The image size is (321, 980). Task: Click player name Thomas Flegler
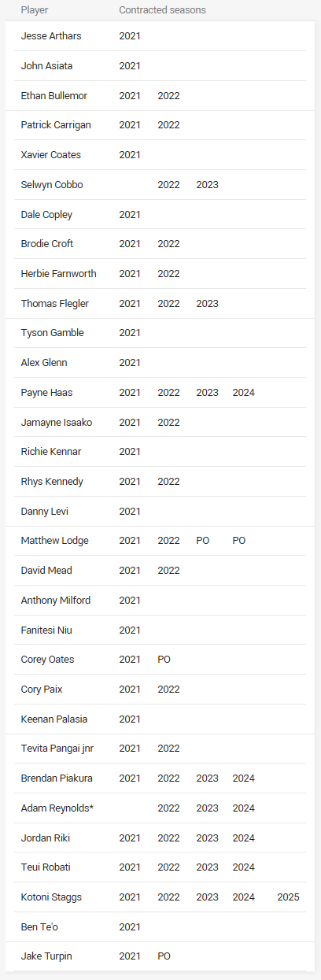[55, 303]
